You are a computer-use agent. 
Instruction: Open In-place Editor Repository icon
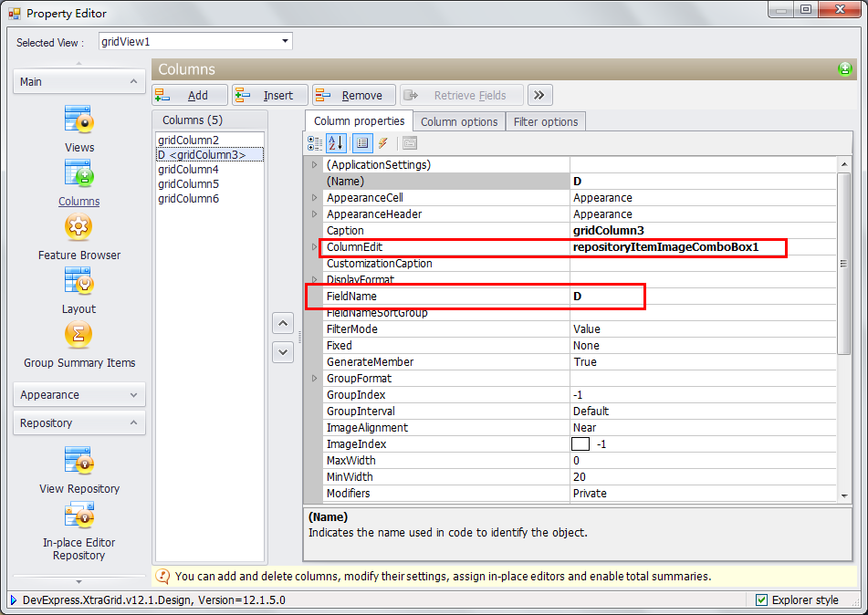pos(79,515)
